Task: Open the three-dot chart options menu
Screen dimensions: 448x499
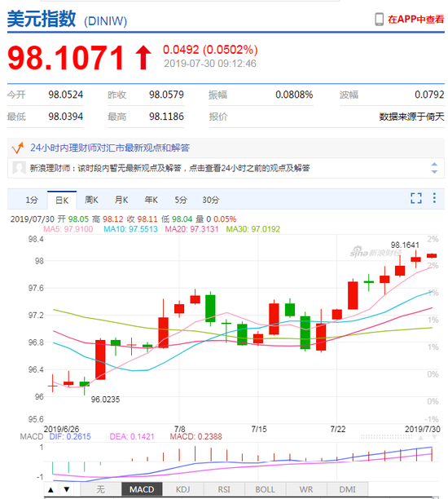Action: pos(434,198)
